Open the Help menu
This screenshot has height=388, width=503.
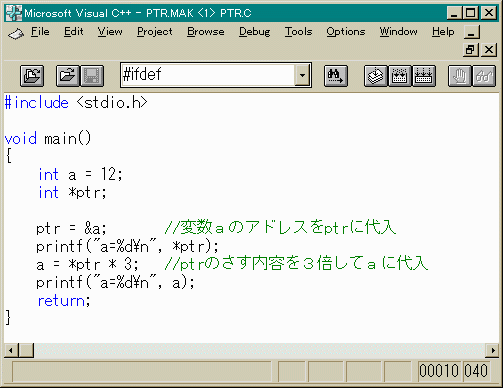coord(443,32)
